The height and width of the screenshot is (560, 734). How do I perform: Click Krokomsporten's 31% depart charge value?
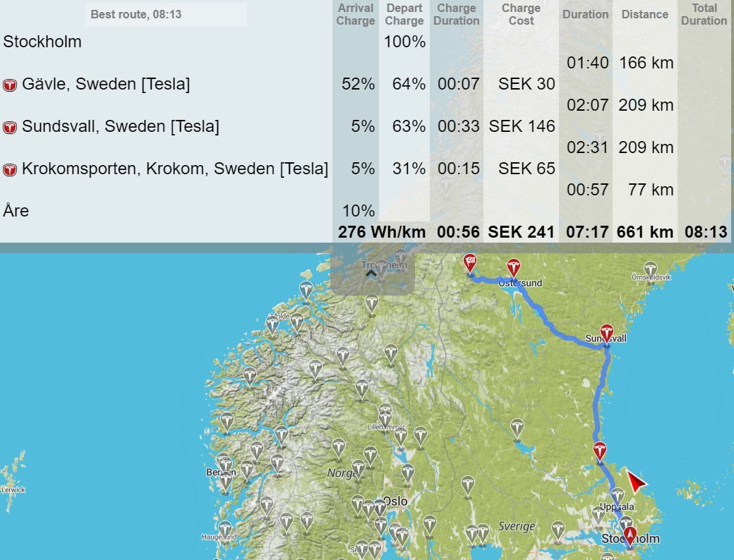tap(409, 169)
